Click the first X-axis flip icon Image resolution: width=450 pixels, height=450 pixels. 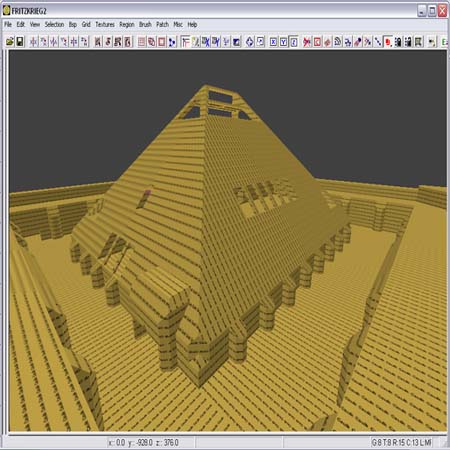33,42
